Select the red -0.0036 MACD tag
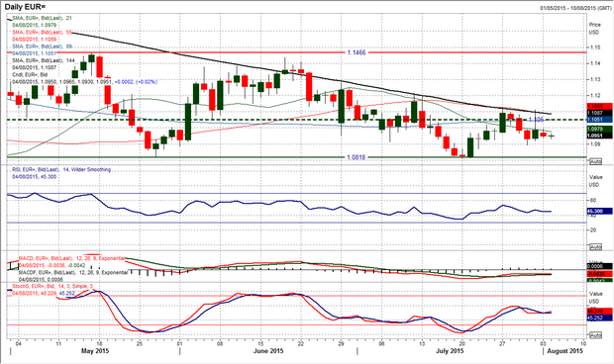Image resolution: width=614 pixels, height=364 pixels. click(x=599, y=274)
